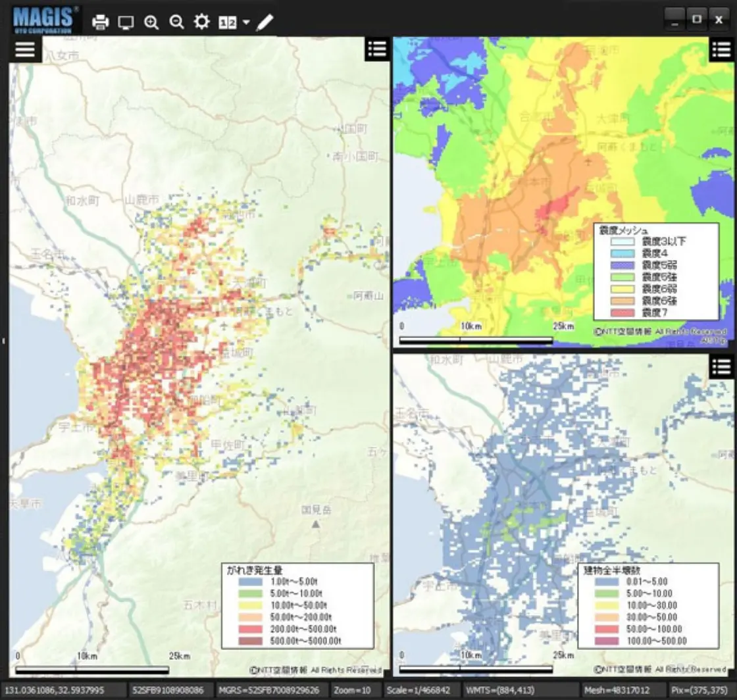Expand the dropdown arrow beside the layout icon
Image resolution: width=737 pixels, height=700 pixels.
(246, 22)
